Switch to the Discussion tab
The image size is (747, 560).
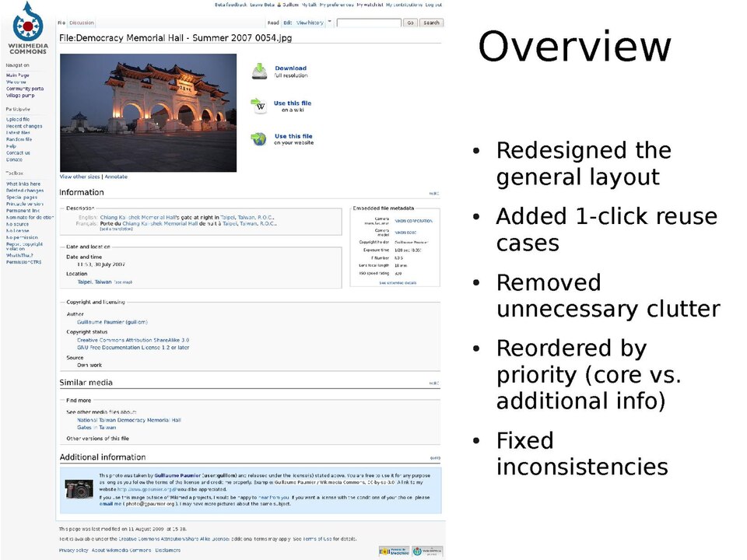(82, 23)
